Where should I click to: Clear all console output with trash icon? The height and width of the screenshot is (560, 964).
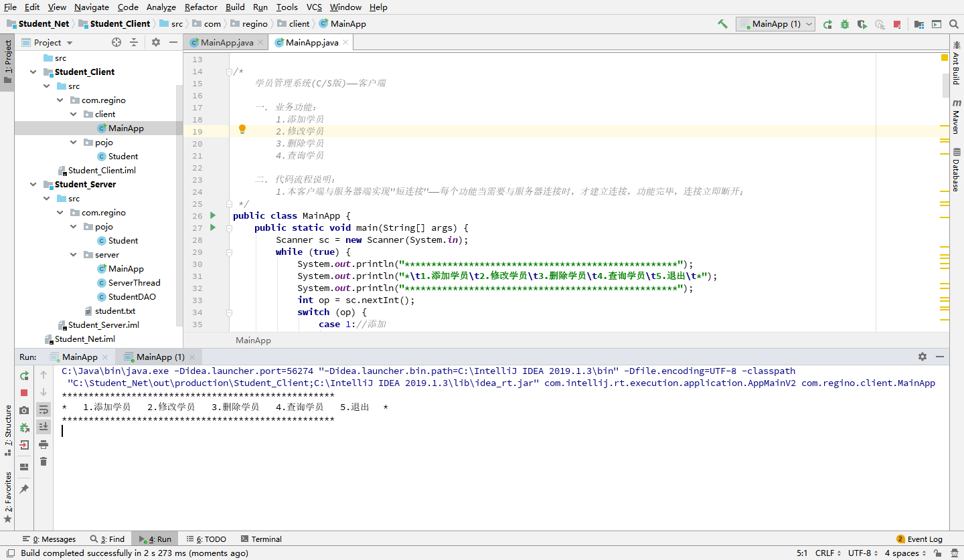(44, 462)
